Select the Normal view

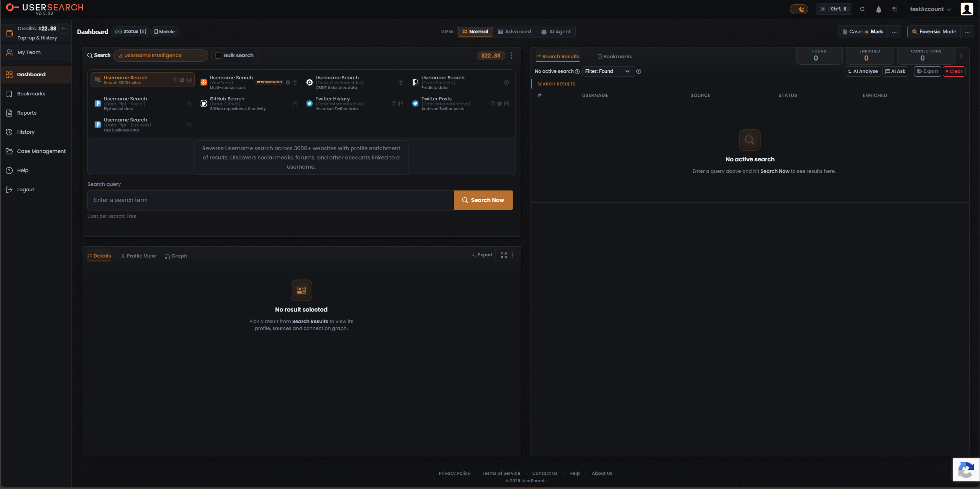pos(475,32)
